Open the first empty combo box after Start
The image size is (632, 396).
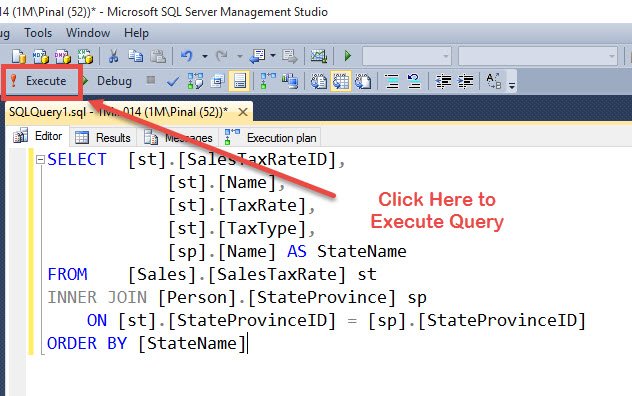(x=407, y=56)
